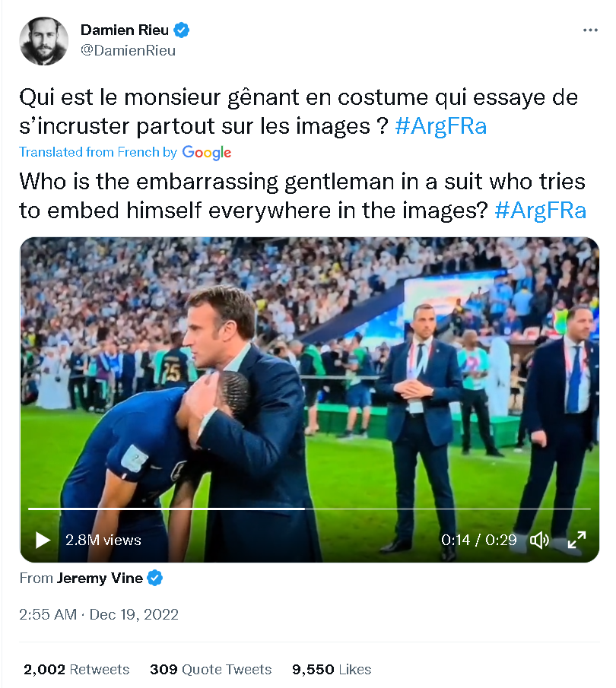Open the @DamienRieu handle link
Image resolution: width=616 pixels, height=688 pixels.
(128, 51)
